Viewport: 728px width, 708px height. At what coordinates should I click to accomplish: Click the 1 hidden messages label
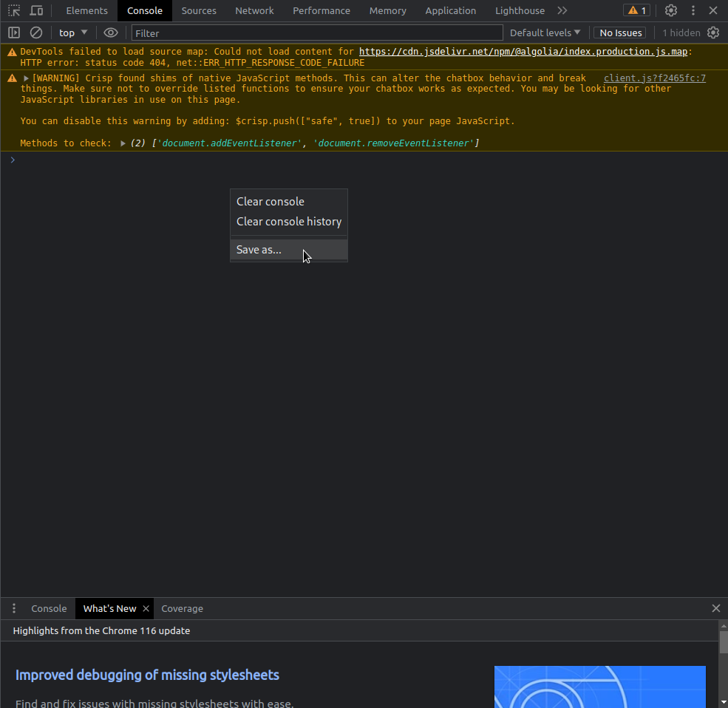point(681,33)
